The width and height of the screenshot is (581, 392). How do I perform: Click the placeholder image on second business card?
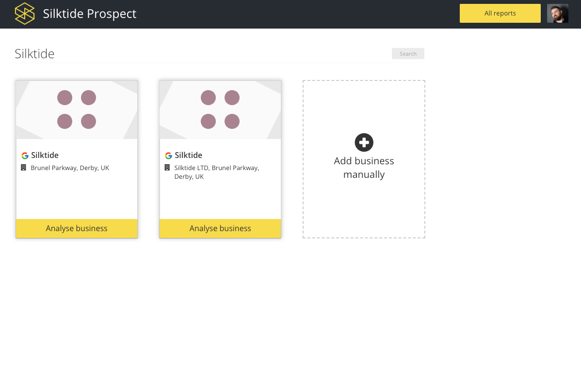click(220, 109)
